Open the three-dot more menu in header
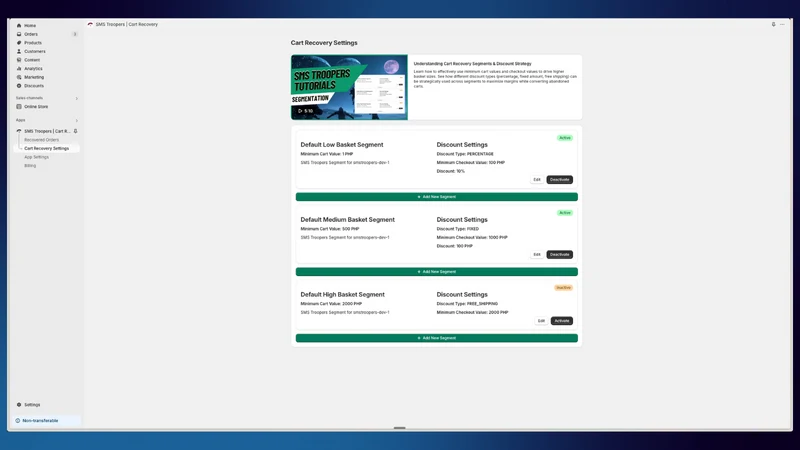Screen dimensions: 800x450 (782, 24)
